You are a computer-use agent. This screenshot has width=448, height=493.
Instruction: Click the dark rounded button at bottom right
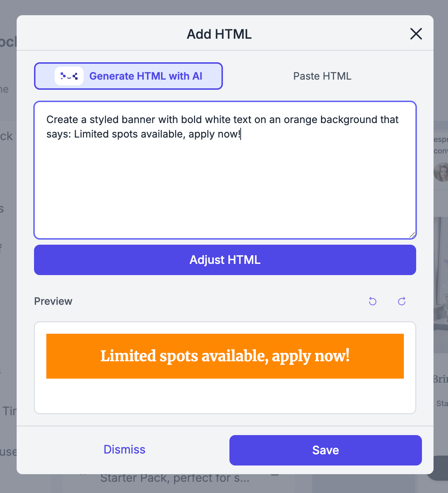pyautogui.click(x=439, y=468)
